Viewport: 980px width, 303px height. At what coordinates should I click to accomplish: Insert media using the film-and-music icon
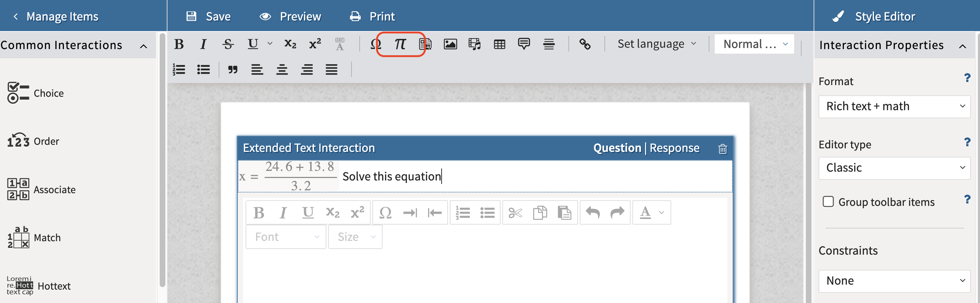474,44
